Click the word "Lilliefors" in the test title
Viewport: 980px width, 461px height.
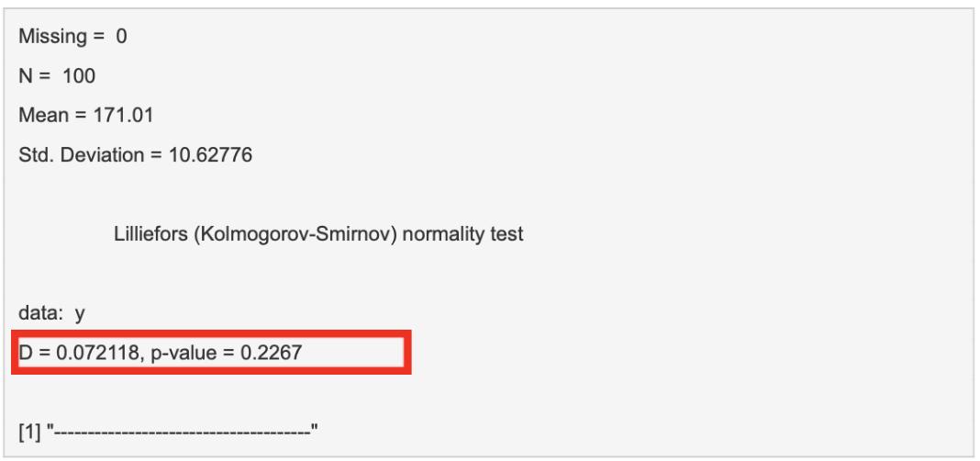[x=150, y=234]
